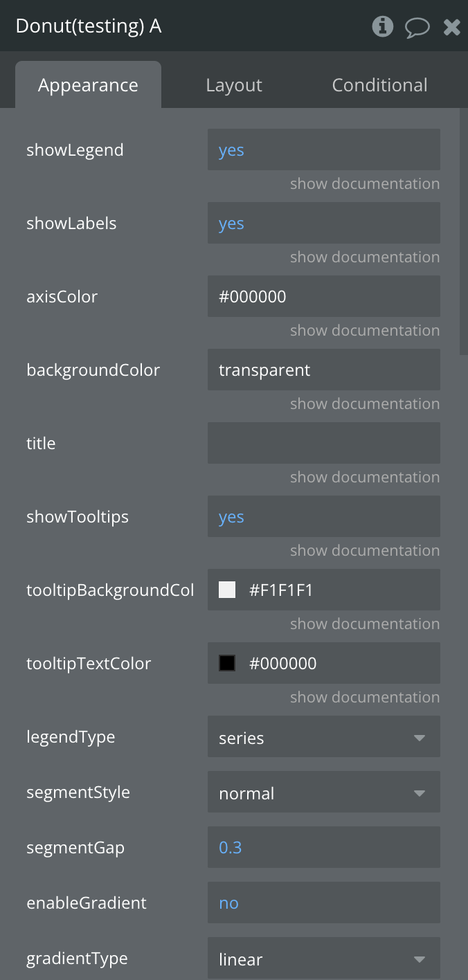468x980 pixels.
Task: Toggle the showLabels yes value
Action: click(x=231, y=224)
